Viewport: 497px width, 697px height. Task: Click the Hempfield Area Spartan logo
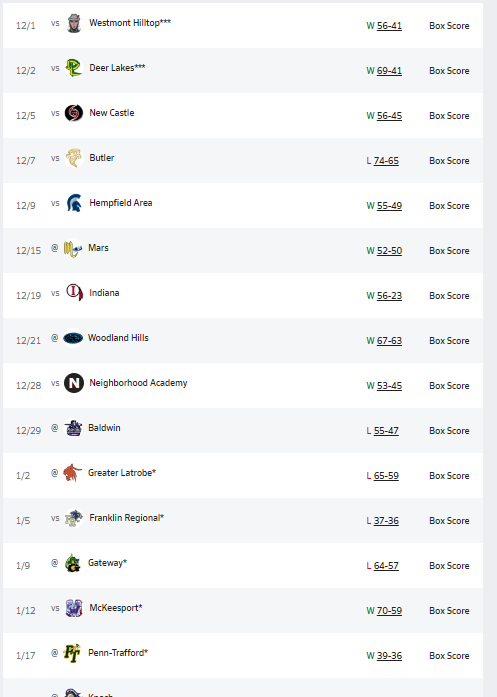[74, 203]
